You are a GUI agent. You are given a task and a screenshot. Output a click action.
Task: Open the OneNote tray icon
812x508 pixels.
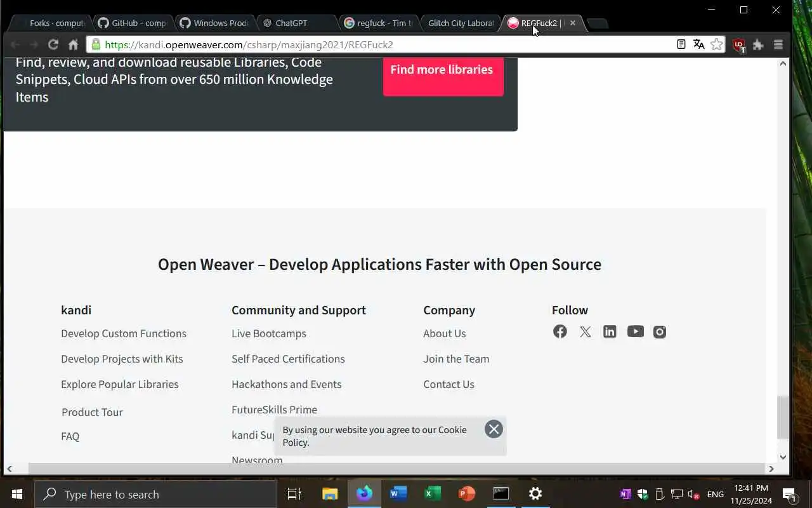625,494
